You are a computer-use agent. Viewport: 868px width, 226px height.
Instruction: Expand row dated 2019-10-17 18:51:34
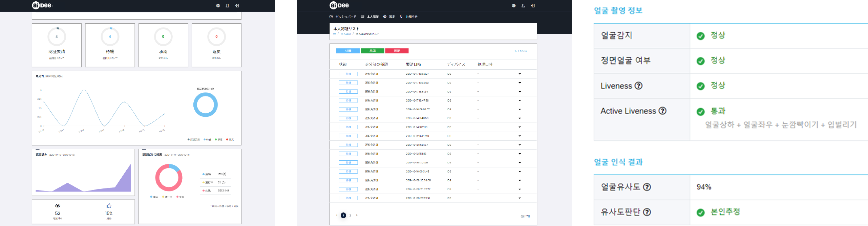(x=520, y=92)
